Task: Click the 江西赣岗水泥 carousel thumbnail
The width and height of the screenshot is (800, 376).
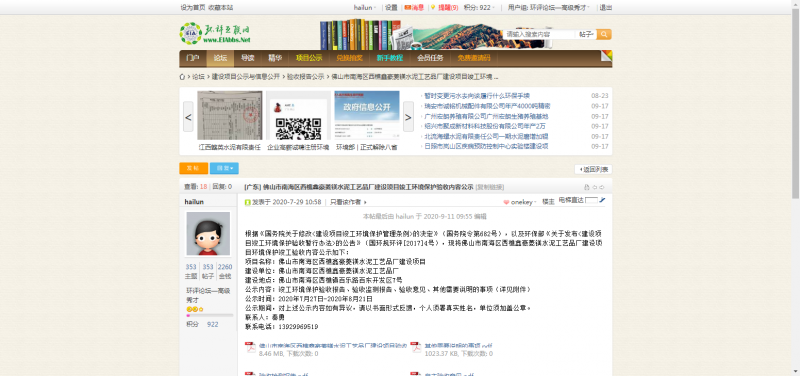Action: point(230,115)
